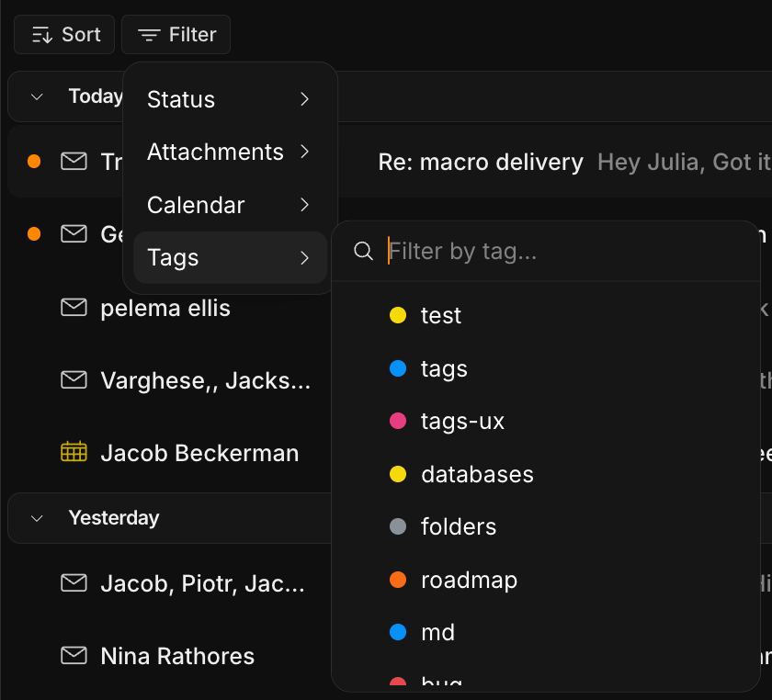Viewport: 772px width, 700px height.
Task: Click the blue dot beside md
Action: point(398,632)
